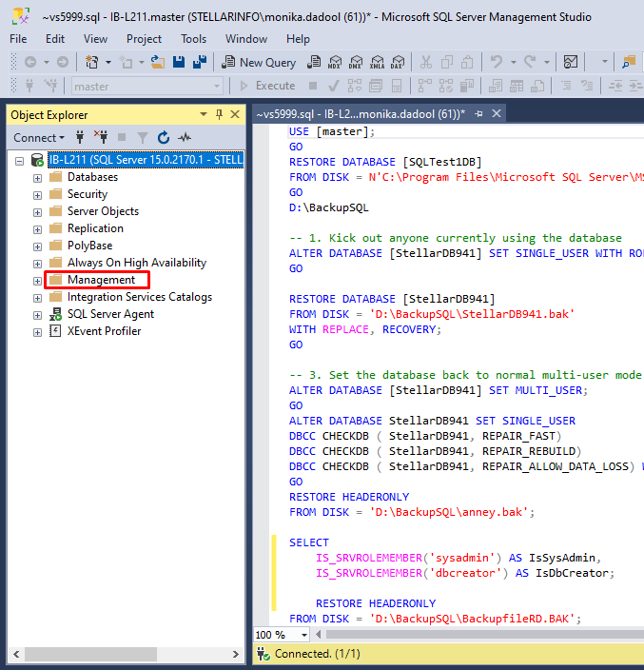This screenshot has width=644, height=670.
Task: Expand the Security folder
Action: coord(38,195)
